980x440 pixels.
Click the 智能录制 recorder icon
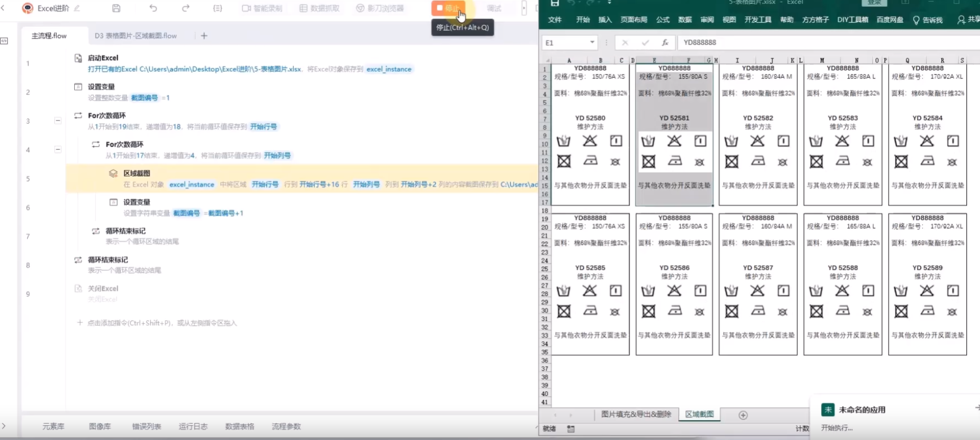point(246,9)
